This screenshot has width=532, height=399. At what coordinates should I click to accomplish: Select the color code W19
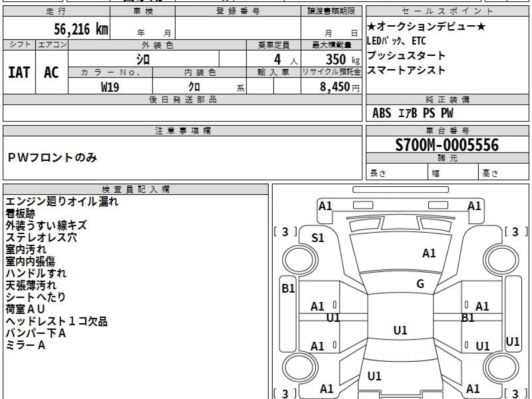[110, 87]
